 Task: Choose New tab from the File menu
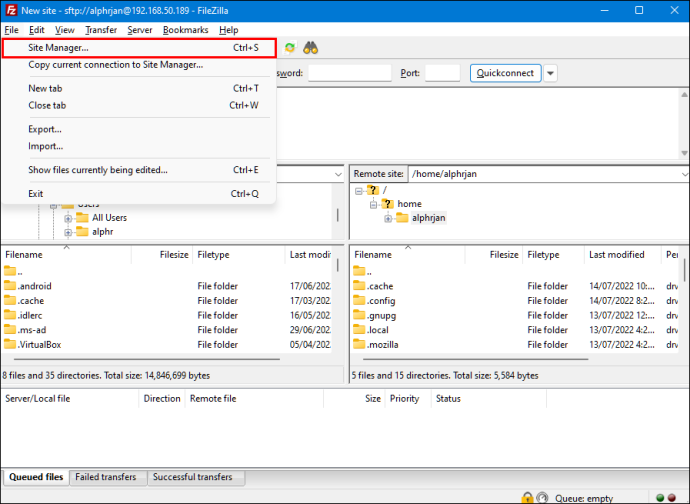coord(139,88)
